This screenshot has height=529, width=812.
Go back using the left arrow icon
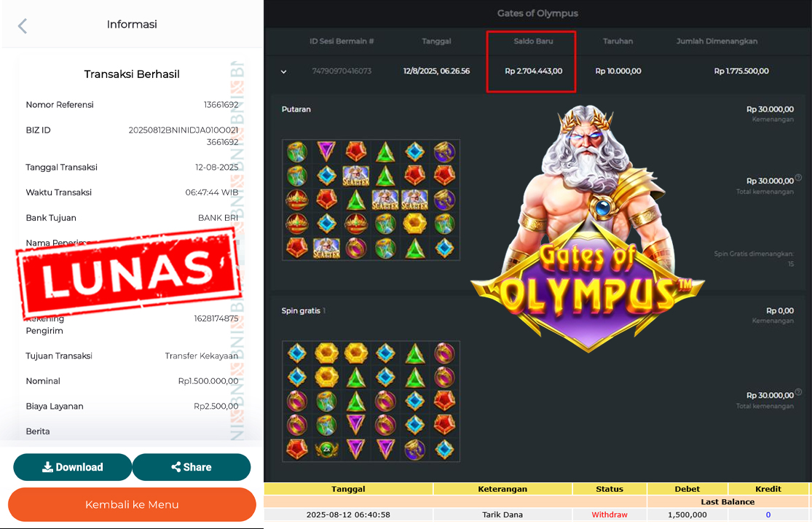(x=23, y=26)
